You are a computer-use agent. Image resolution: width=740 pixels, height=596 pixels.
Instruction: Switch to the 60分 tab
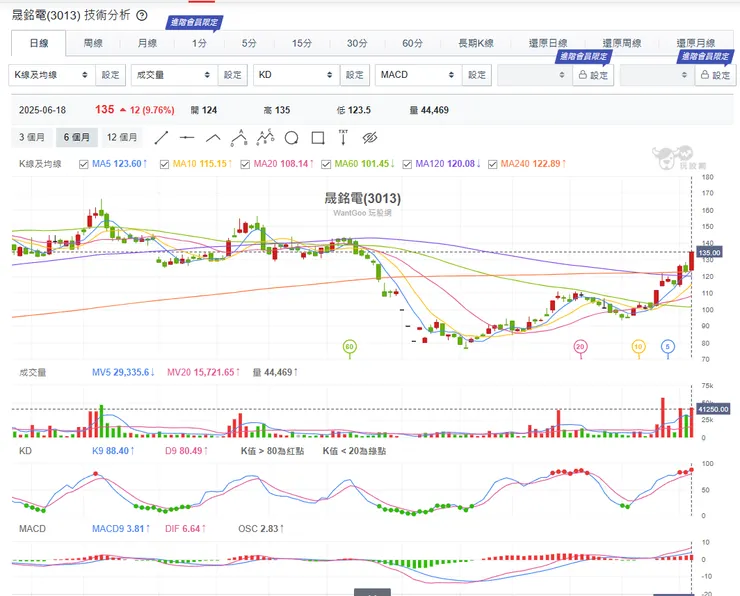coord(412,43)
